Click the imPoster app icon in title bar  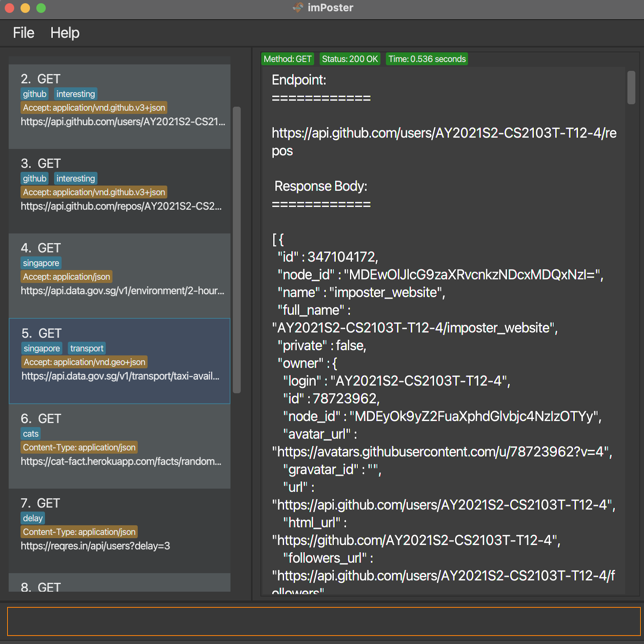point(298,7)
